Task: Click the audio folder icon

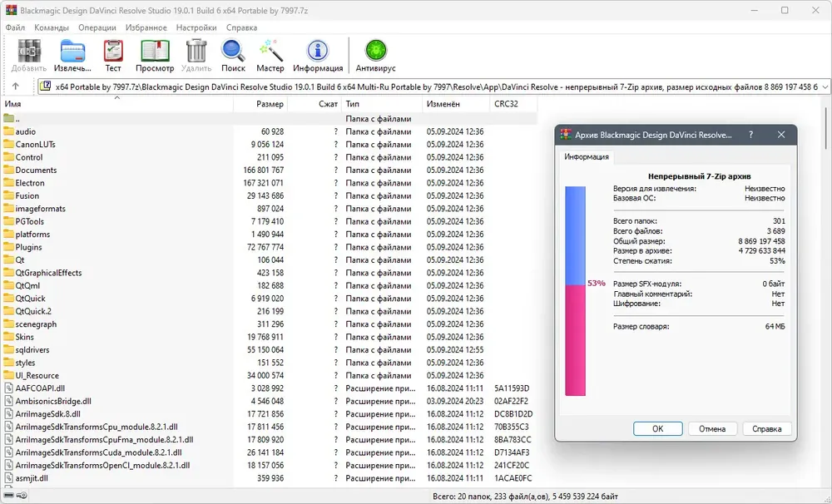Action: [x=8, y=131]
